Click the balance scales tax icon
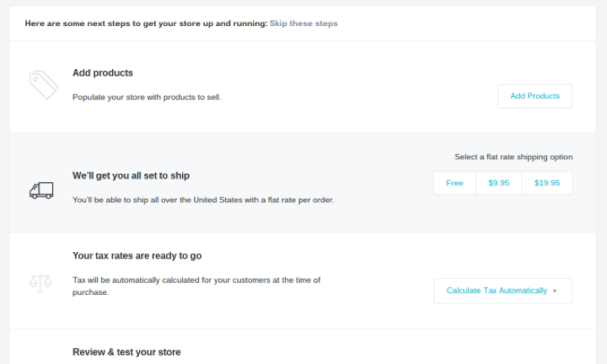This screenshot has height=364, width=607. 40,283
